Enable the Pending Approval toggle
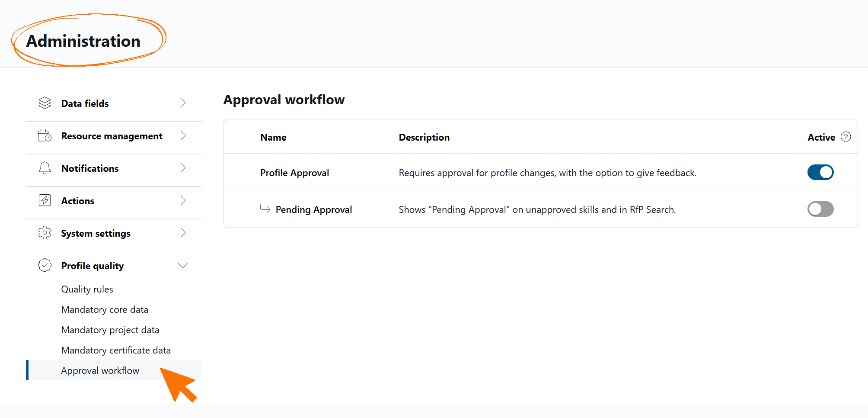Image resolution: width=868 pixels, height=418 pixels. pos(820,209)
